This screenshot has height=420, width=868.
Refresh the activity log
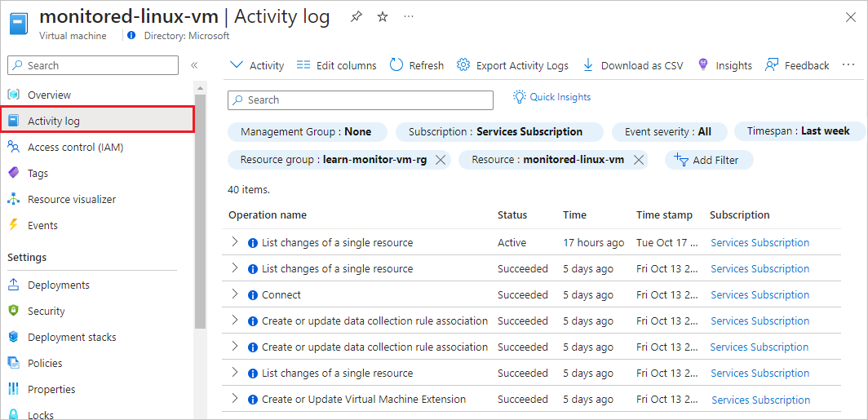(x=417, y=65)
